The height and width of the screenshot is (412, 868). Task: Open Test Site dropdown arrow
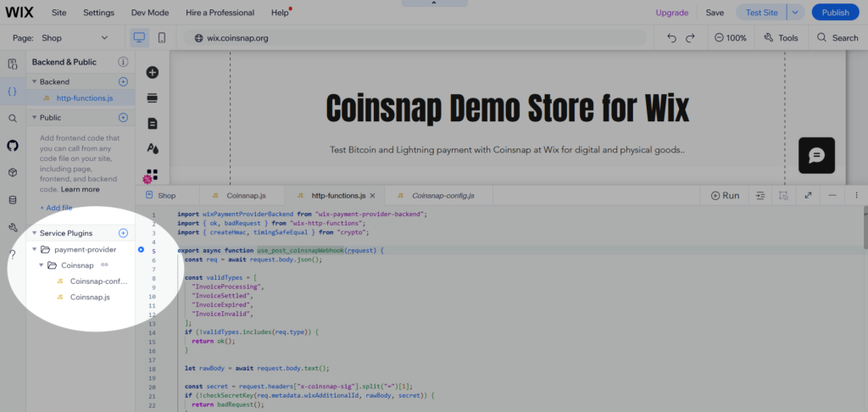794,13
